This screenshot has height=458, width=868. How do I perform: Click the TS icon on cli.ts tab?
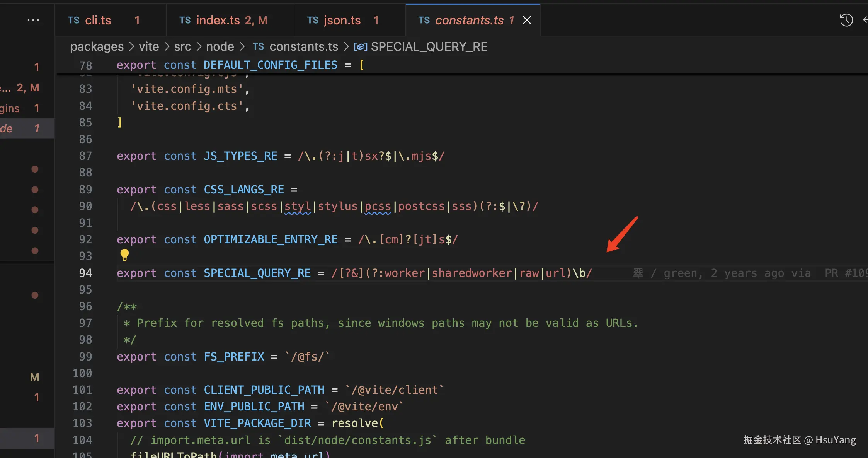(73, 20)
